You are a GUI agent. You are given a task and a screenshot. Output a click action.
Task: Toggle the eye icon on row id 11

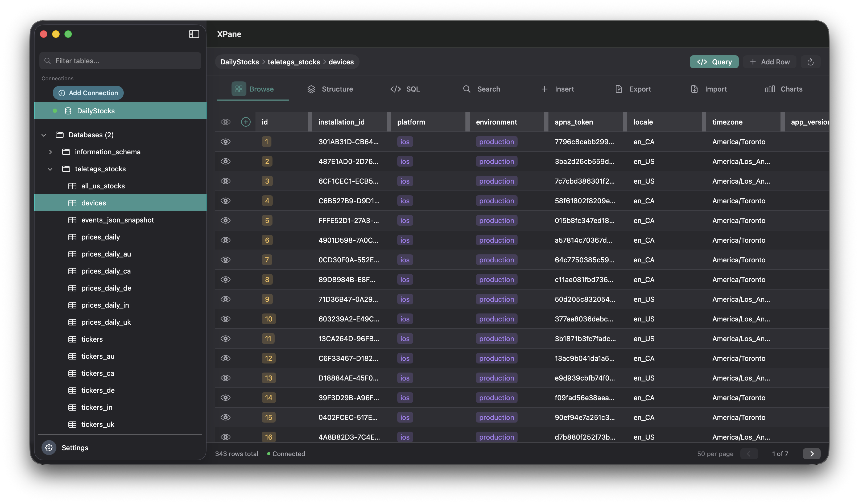225,338
